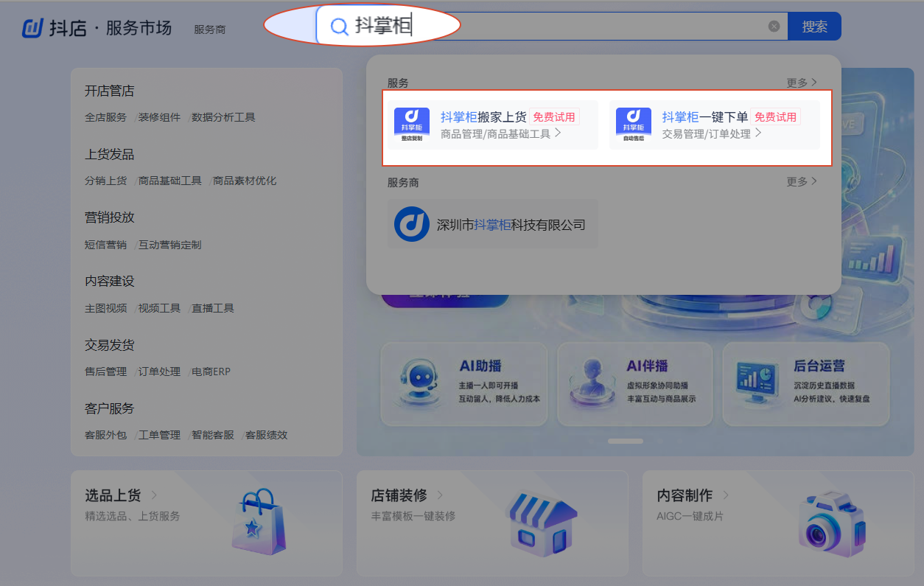Open 更多 for 服务商 results
The width and height of the screenshot is (924, 586).
[x=802, y=181]
